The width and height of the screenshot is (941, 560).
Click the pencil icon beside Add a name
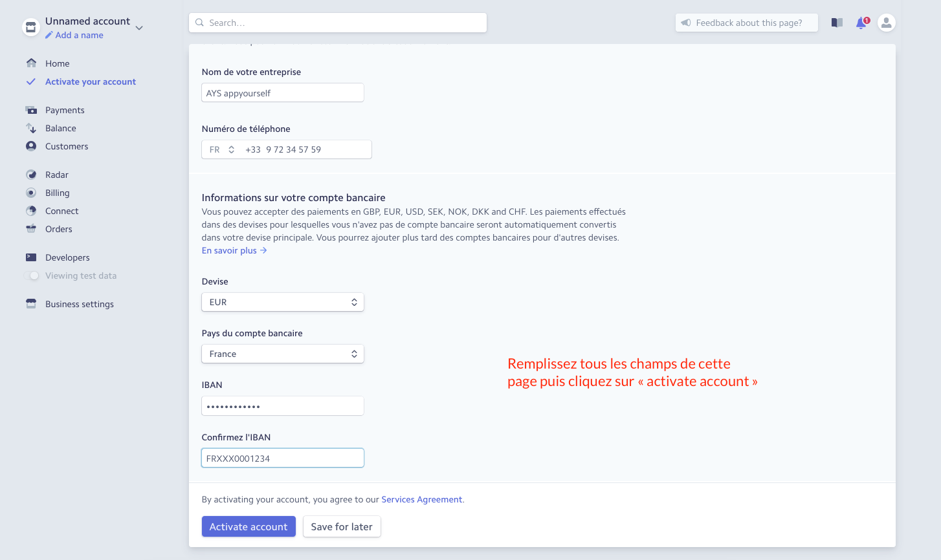pyautogui.click(x=49, y=36)
